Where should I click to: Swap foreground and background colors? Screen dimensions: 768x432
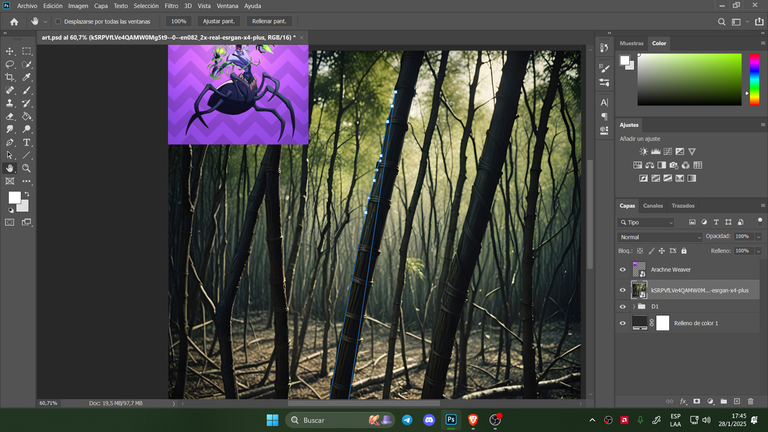(x=27, y=194)
